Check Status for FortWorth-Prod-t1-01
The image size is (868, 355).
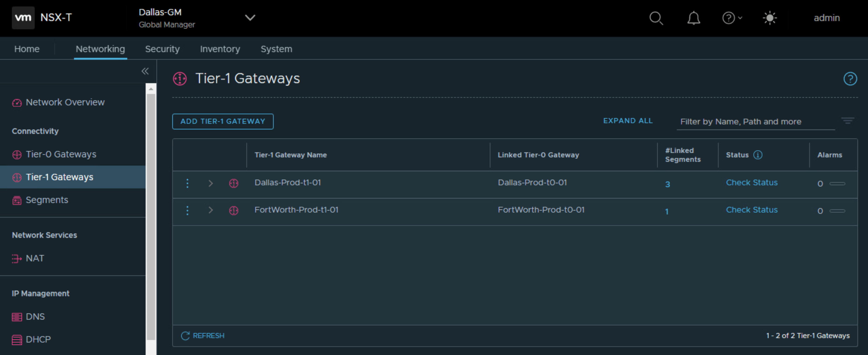(x=751, y=210)
